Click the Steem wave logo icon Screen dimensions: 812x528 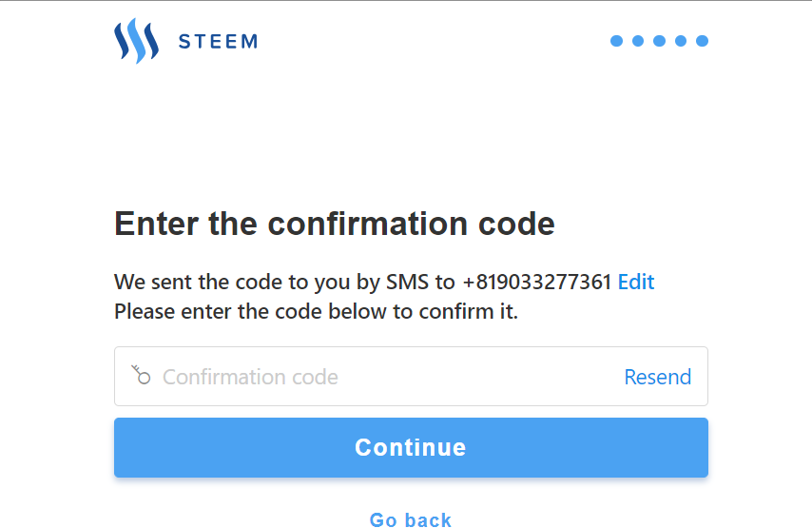click(136, 41)
